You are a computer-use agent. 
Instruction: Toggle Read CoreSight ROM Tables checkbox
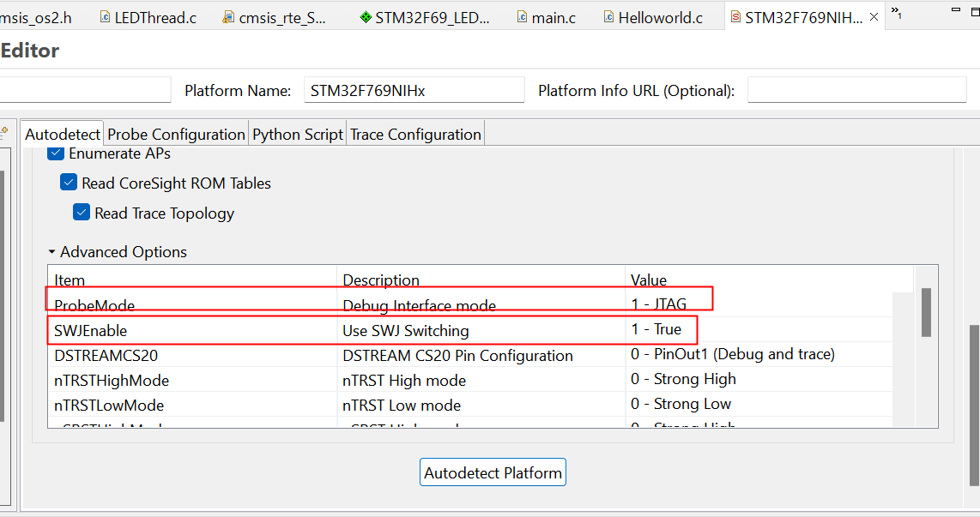[x=69, y=183]
